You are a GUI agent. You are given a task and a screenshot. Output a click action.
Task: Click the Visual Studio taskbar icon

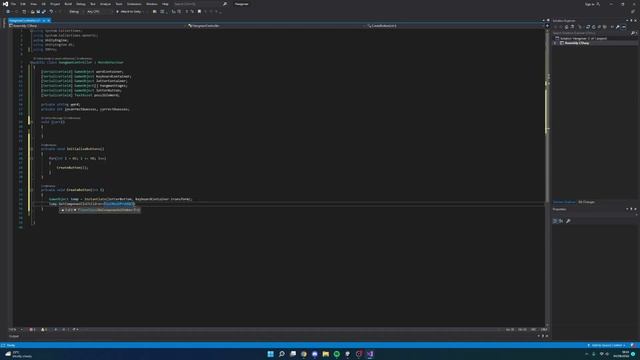coord(370,354)
